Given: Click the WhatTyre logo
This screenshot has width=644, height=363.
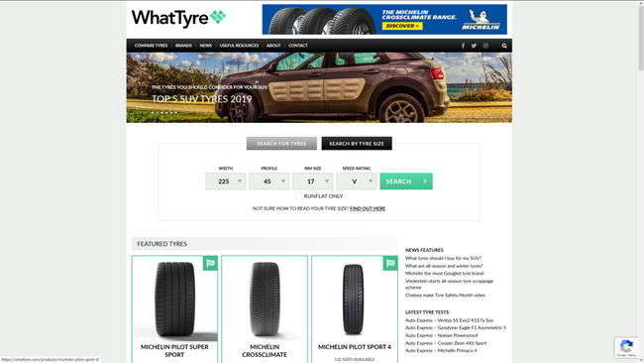Looking at the screenshot, I should point(178,18).
